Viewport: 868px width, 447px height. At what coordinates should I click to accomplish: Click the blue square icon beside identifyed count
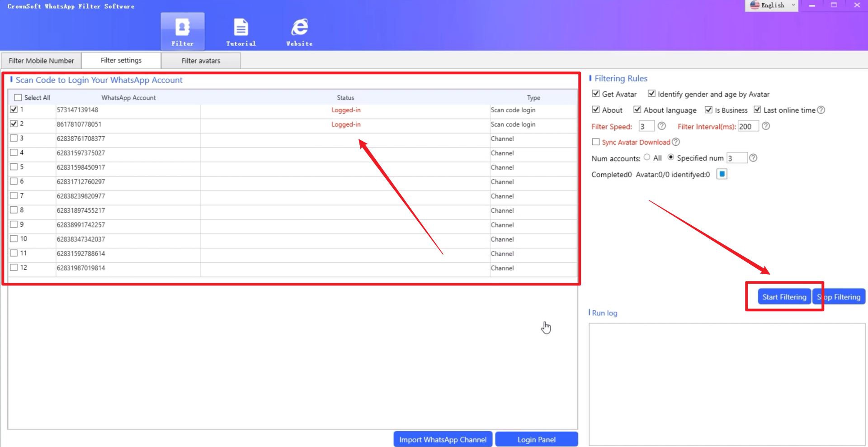(x=722, y=174)
